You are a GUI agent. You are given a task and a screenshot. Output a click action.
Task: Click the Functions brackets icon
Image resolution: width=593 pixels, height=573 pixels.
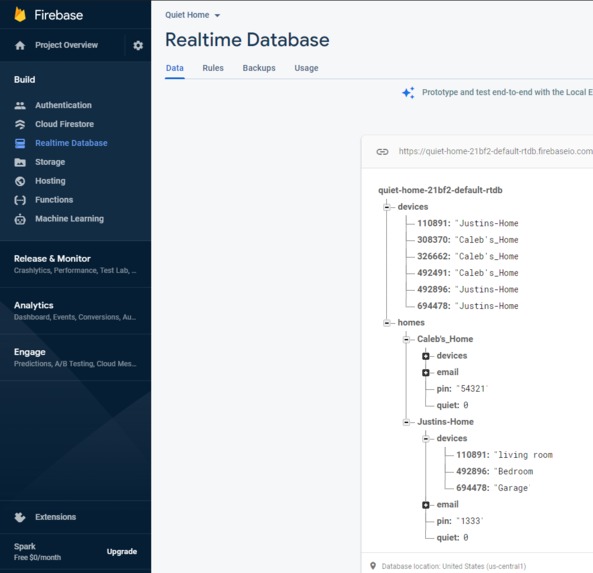pyautogui.click(x=20, y=200)
